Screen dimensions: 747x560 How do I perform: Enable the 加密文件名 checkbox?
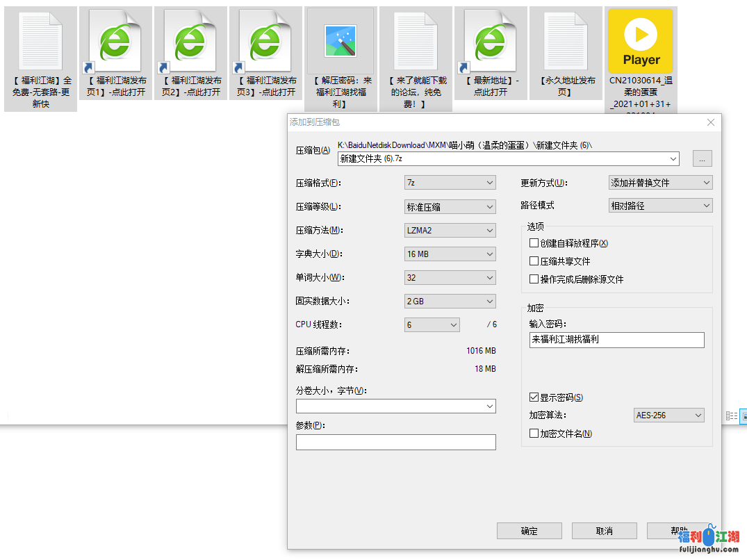(x=534, y=434)
